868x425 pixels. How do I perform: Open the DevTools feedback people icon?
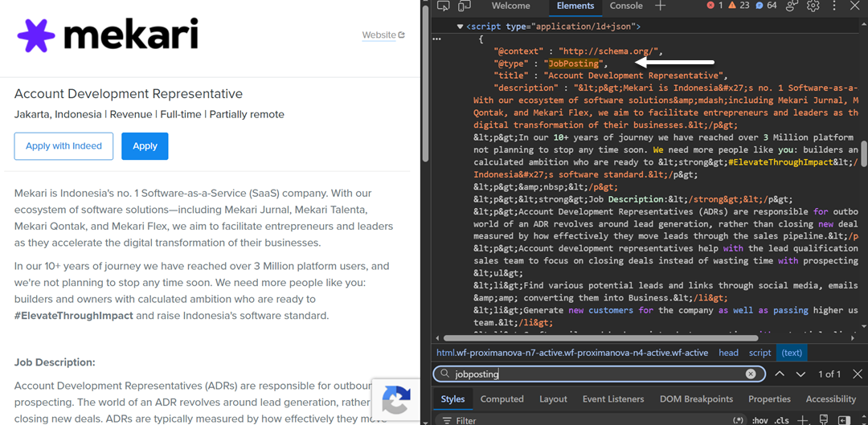(x=792, y=6)
